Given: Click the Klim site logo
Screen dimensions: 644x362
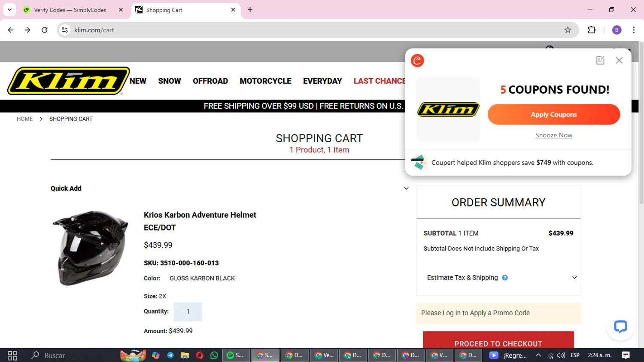Looking at the screenshot, I should click(x=69, y=81).
